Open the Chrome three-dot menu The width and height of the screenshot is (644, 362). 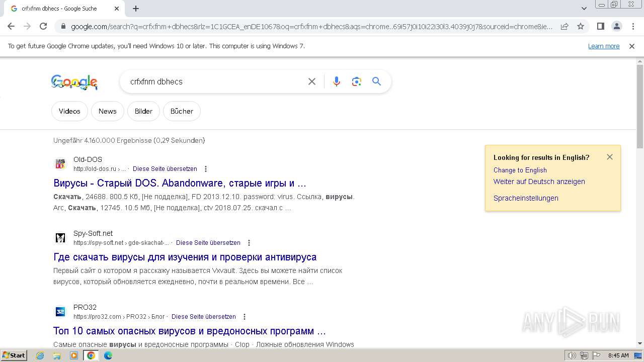click(x=633, y=26)
